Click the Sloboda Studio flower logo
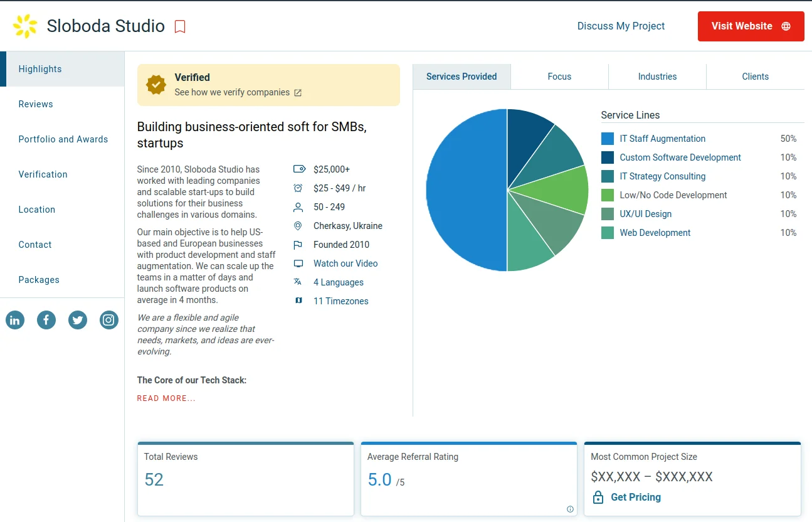Screen dimensions: 812x522 25,26
